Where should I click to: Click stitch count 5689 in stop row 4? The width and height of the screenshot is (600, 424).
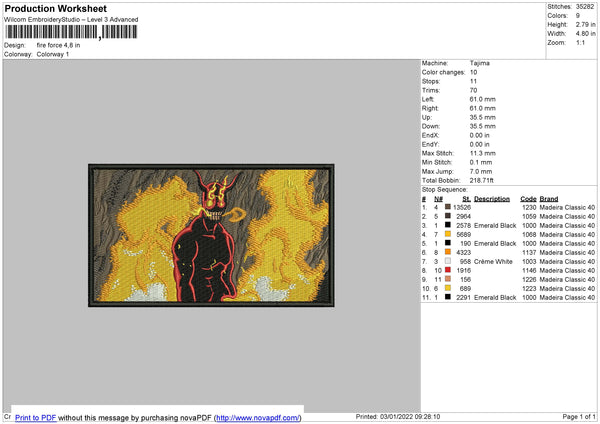pos(463,234)
